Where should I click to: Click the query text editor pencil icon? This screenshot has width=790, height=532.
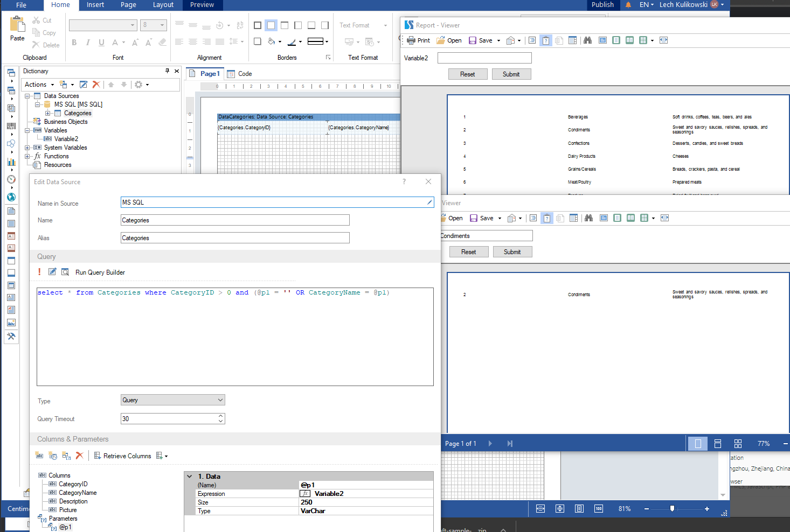click(x=52, y=272)
